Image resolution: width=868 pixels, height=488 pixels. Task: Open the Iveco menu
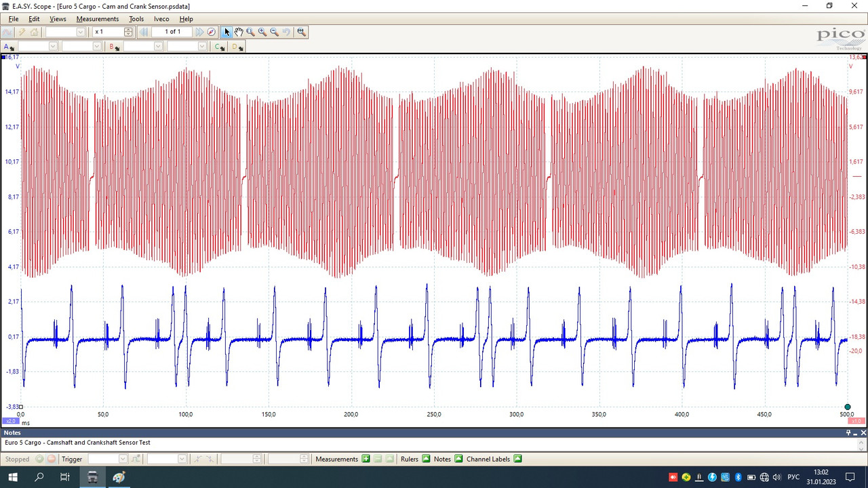[161, 19]
